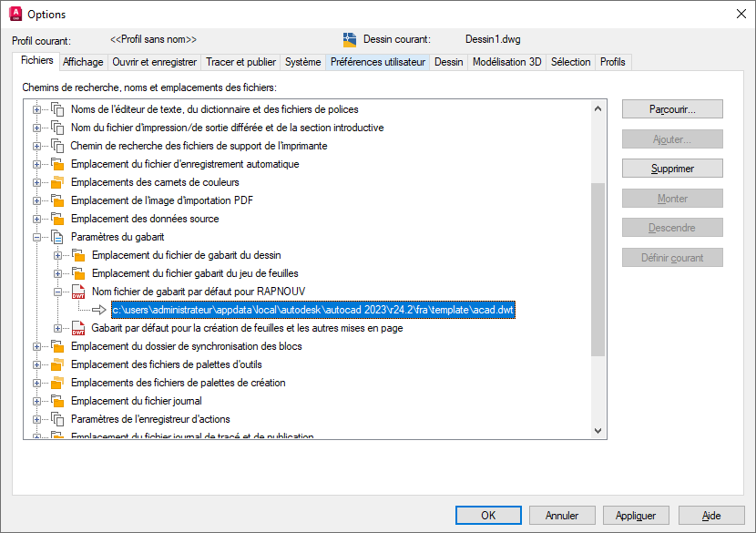Open the Modélisation 3D tab
Viewport: 756px width, 533px height.
click(506, 62)
